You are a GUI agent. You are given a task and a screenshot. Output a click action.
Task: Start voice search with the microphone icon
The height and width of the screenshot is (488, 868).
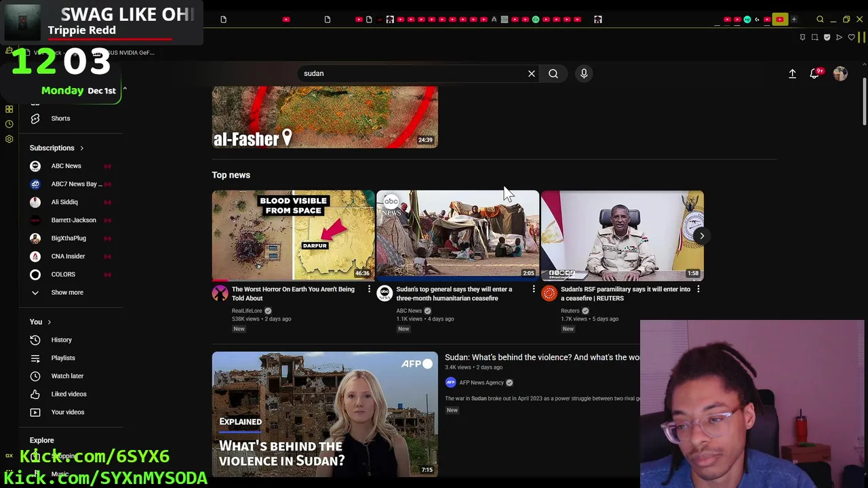click(x=584, y=73)
